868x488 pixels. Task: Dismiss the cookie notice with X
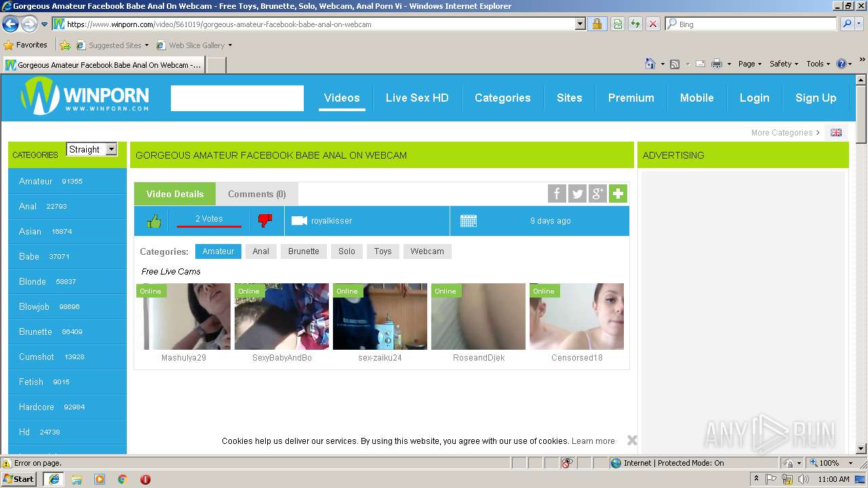tap(632, 441)
